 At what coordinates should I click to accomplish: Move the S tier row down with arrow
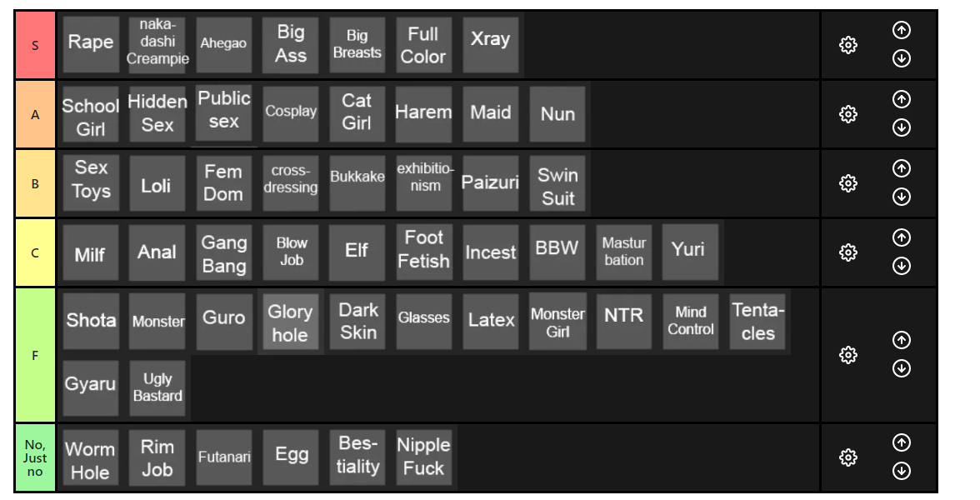(x=901, y=58)
